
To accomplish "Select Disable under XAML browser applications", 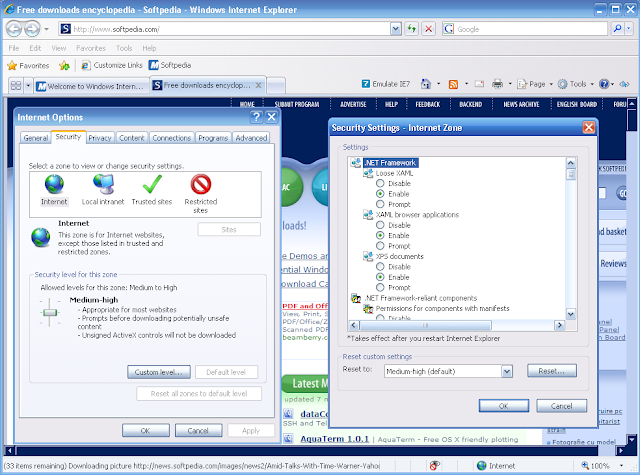I will [380, 225].
